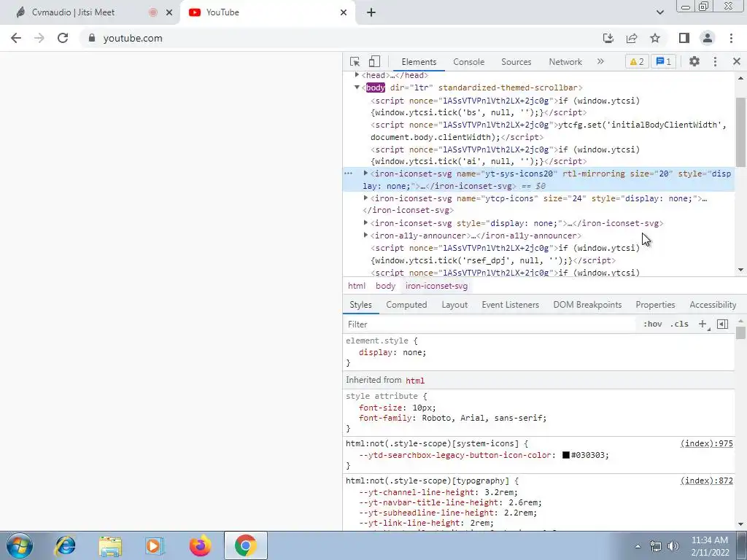Open the DOM Breakpoints tab

587,305
